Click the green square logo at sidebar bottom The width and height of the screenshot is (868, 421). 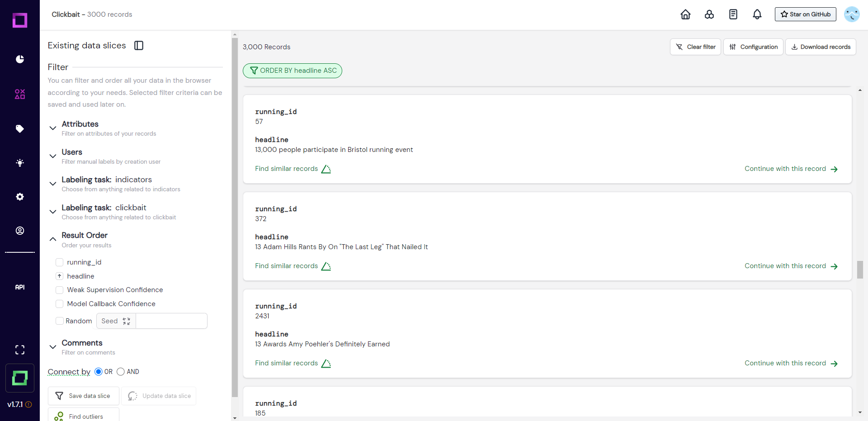[x=20, y=378]
